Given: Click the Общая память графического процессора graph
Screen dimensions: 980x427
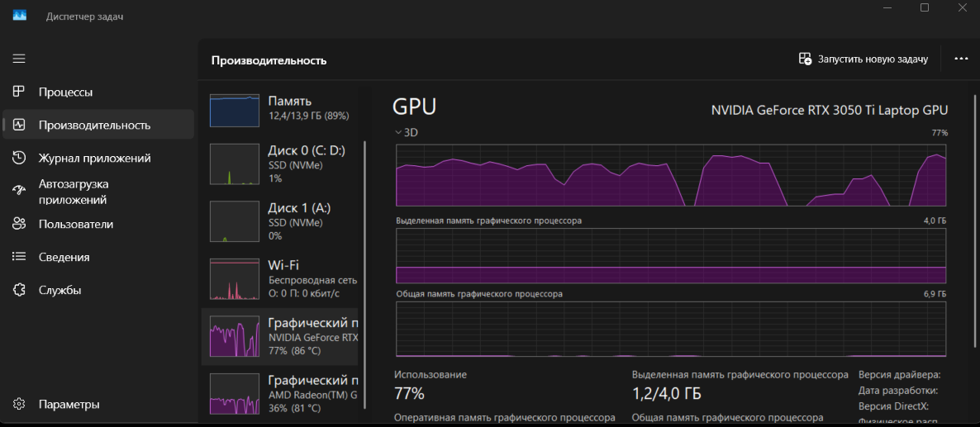Looking at the screenshot, I should coord(671,329).
